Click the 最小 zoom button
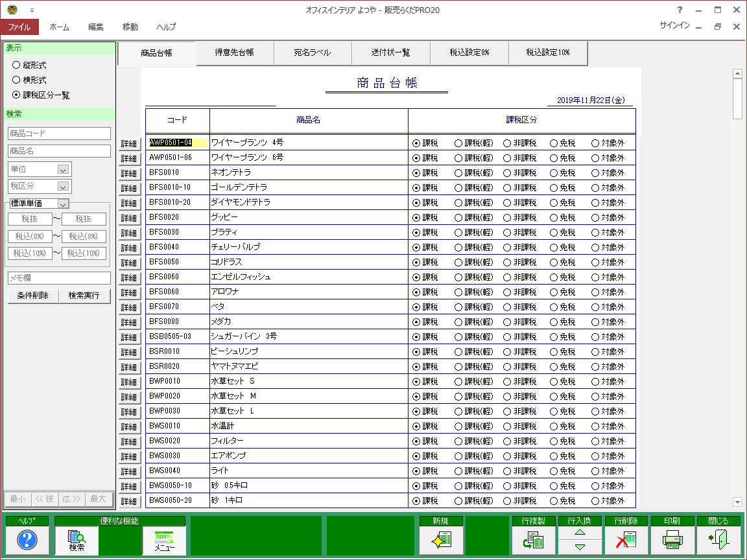The width and height of the screenshot is (747, 560). [x=18, y=499]
